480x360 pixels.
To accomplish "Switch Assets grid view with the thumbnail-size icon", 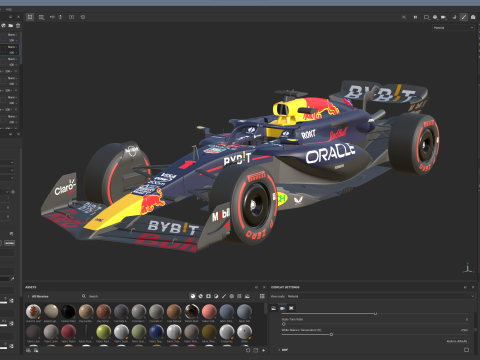I will tap(262, 296).
